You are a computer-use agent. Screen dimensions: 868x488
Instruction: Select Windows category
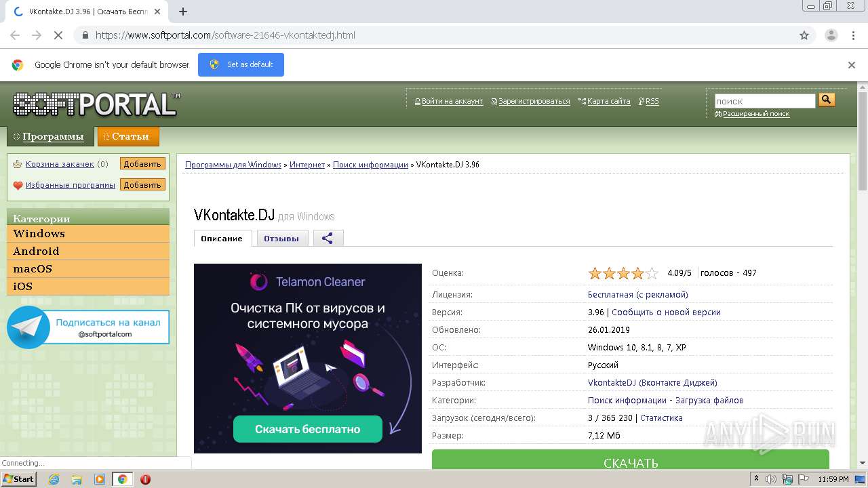88,234
